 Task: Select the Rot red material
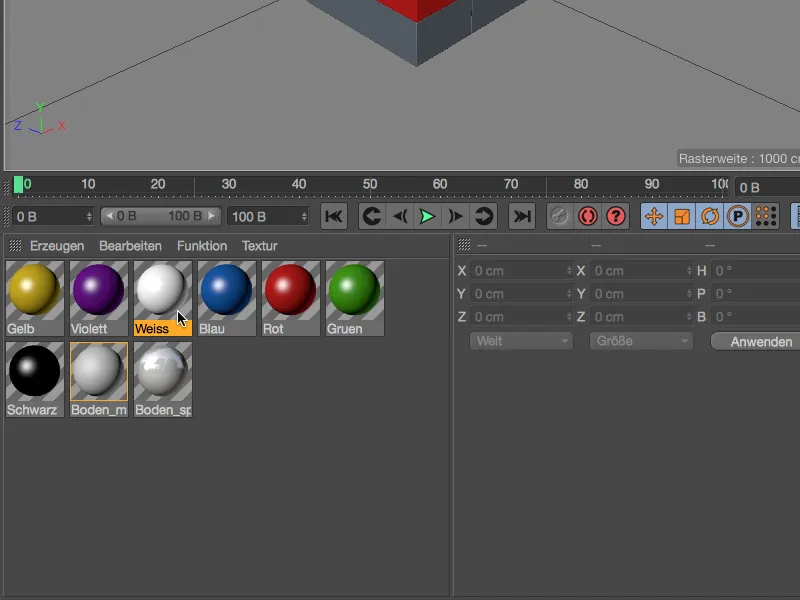tap(291, 298)
